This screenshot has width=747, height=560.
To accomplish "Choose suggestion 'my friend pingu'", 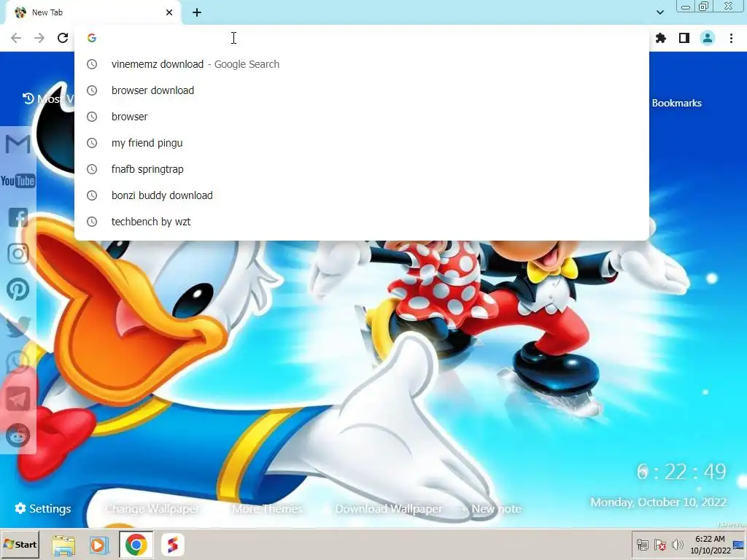I will pos(362,143).
